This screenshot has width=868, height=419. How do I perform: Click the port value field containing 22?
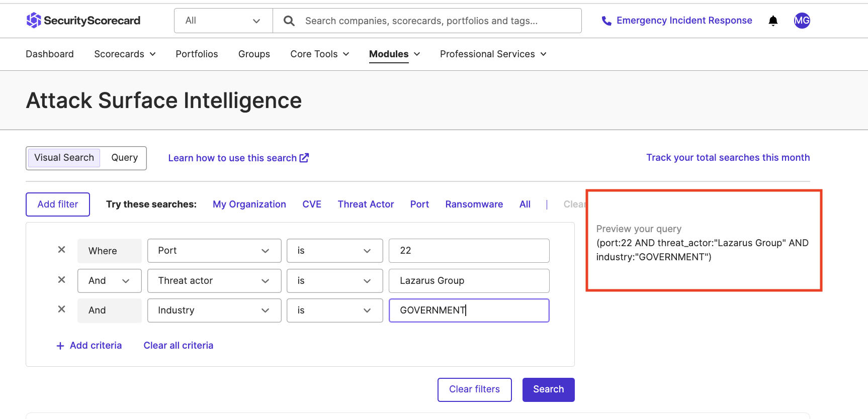469,251
